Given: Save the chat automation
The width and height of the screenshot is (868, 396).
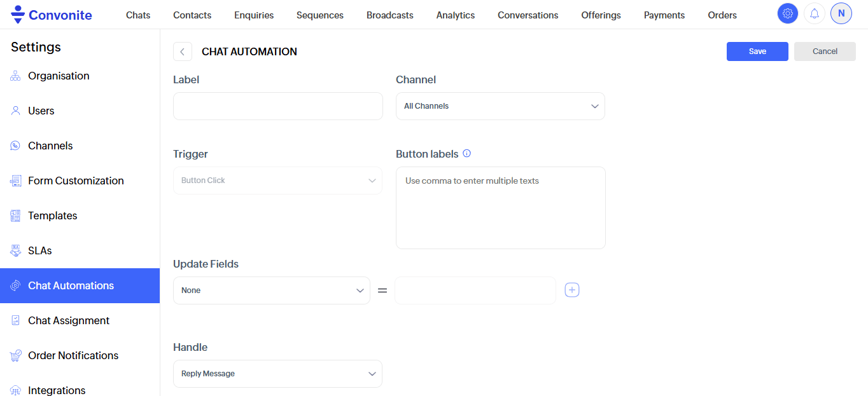Looking at the screenshot, I should coord(757,51).
